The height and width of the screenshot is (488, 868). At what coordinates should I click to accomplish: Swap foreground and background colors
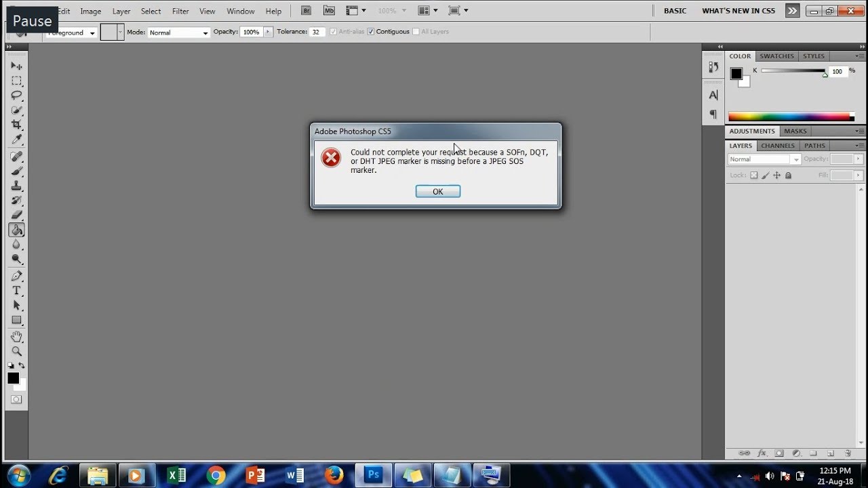point(22,365)
